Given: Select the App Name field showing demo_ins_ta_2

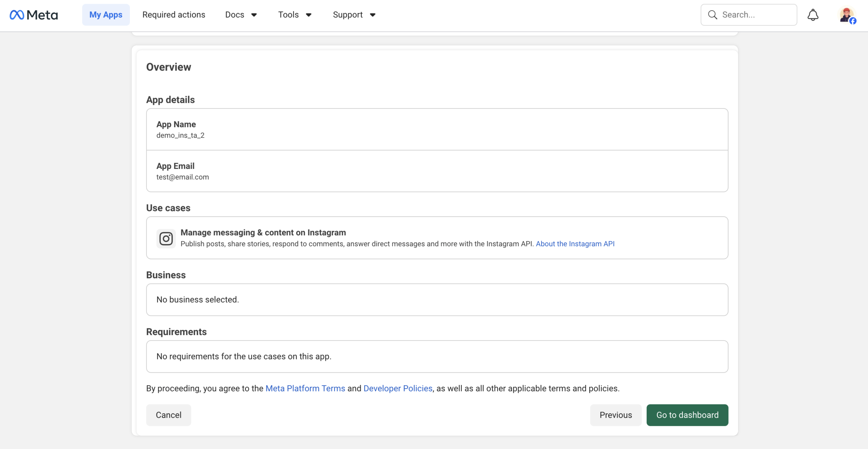Looking at the screenshot, I should (437, 129).
